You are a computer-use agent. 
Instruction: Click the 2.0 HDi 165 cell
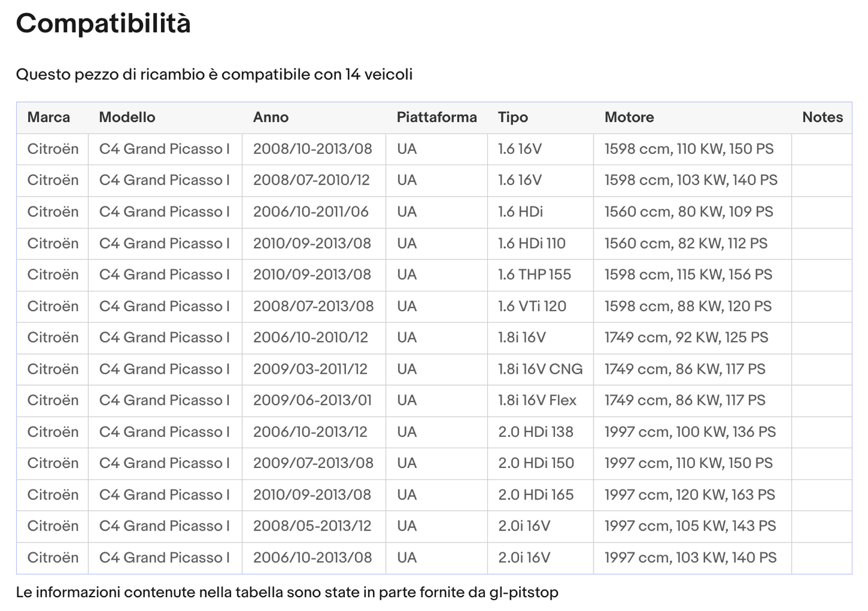tap(535, 494)
